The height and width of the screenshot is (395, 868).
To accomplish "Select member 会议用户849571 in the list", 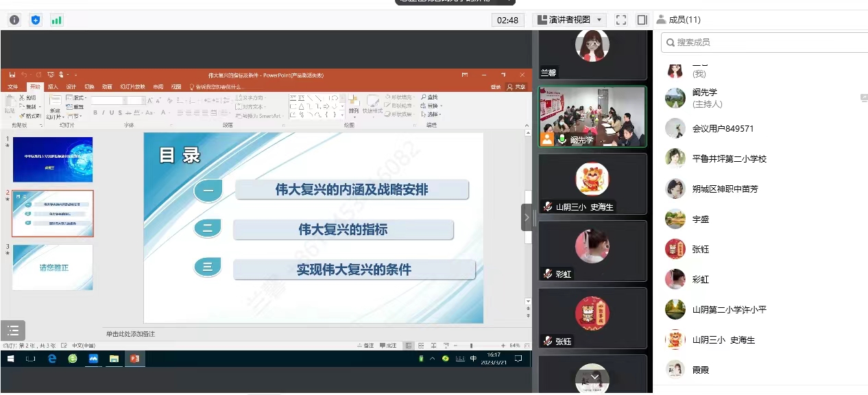I will [x=723, y=128].
